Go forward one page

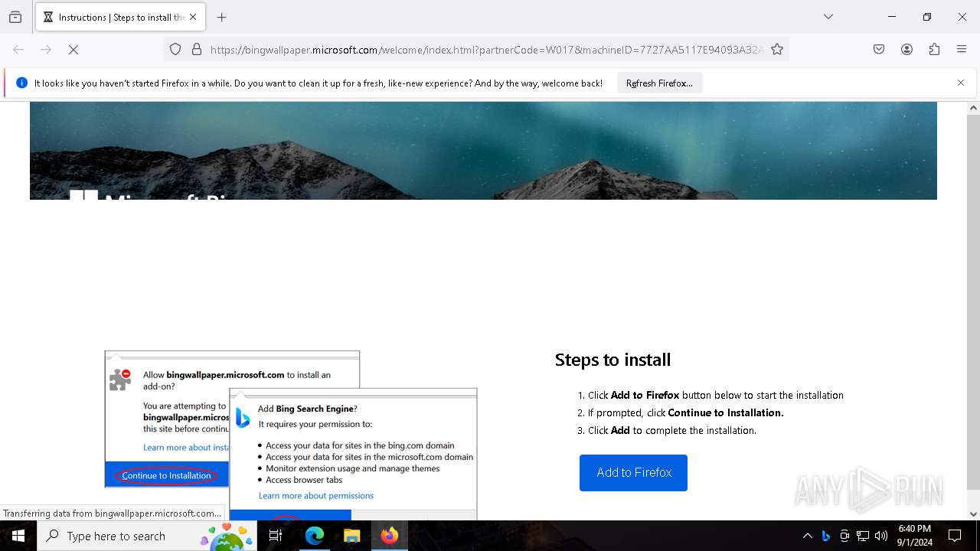click(x=46, y=49)
